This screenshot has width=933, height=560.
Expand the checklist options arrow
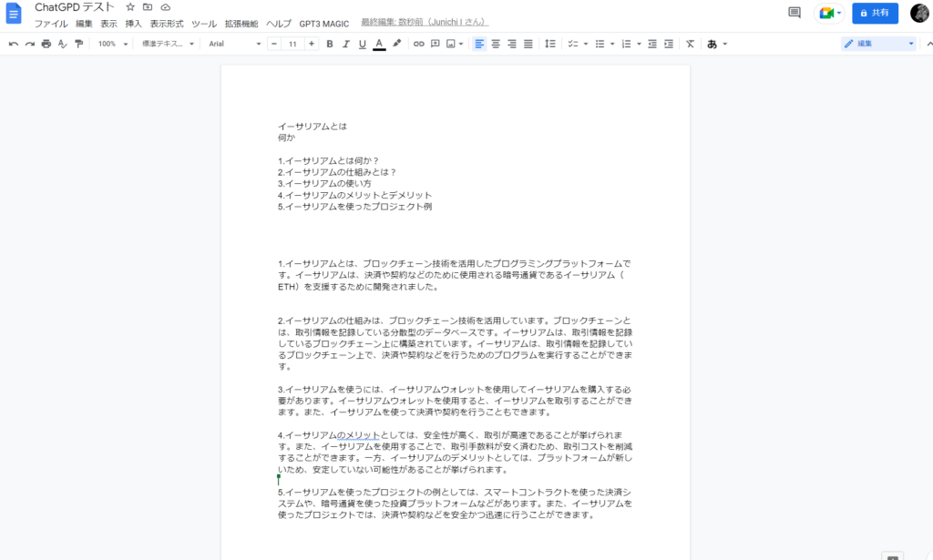pyautogui.click(x=586, y=44)
